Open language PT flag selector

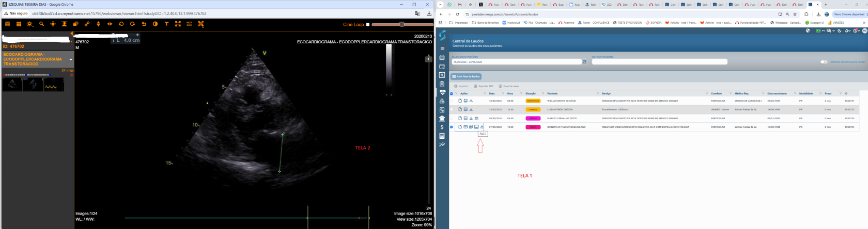pyautogui.click(x=820, y=30)
